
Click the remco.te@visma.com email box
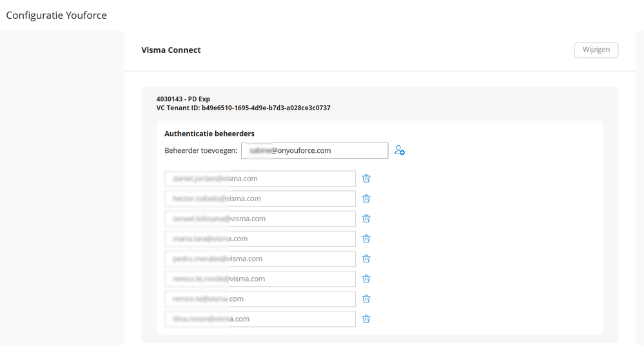coord(260,299)
